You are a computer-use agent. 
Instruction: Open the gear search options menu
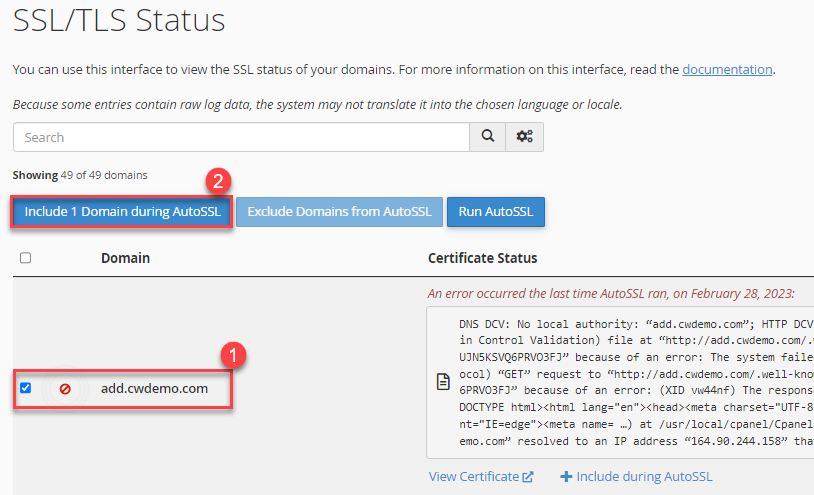(x=524, y=137)
